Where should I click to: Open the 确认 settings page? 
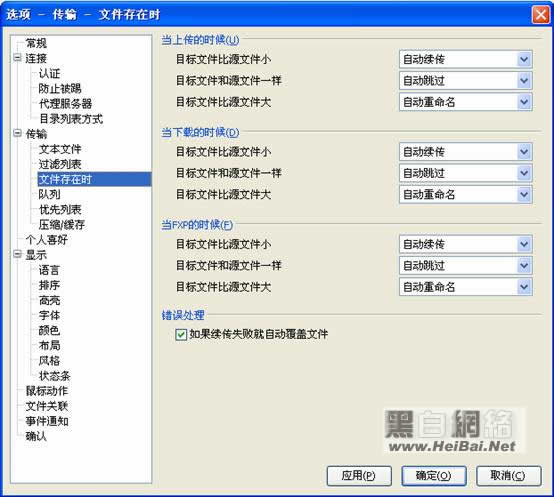(36, 436)
